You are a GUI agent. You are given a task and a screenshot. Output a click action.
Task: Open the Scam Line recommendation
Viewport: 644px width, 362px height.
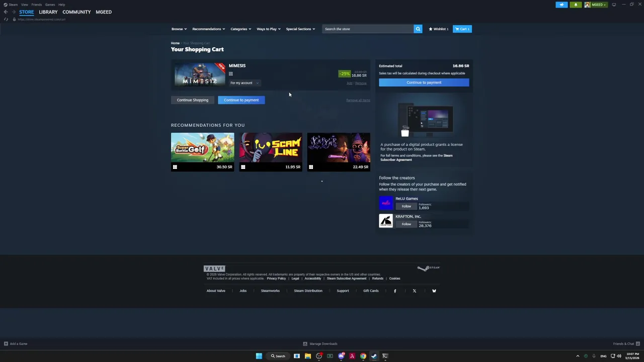tap(271, 152)
